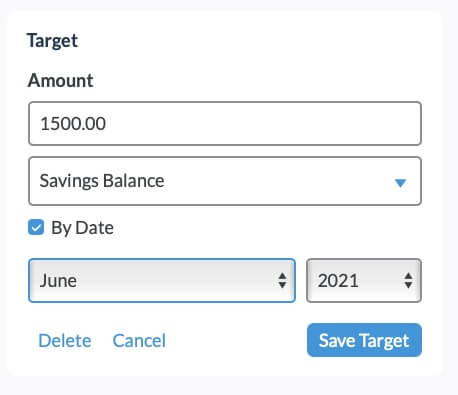Viewport: 458px width, 395px height.
Task: Click the Target heading text
Action: tap(52, 41)
